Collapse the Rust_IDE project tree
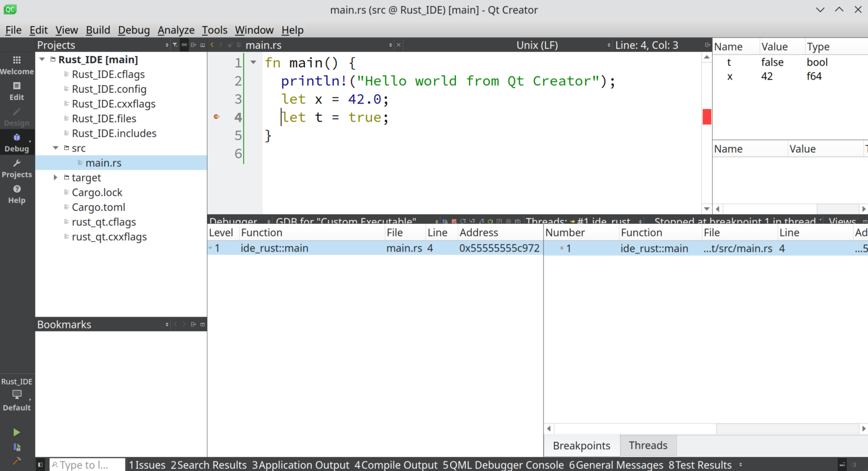This screenshot has height=471, width=868. (41, 59)
